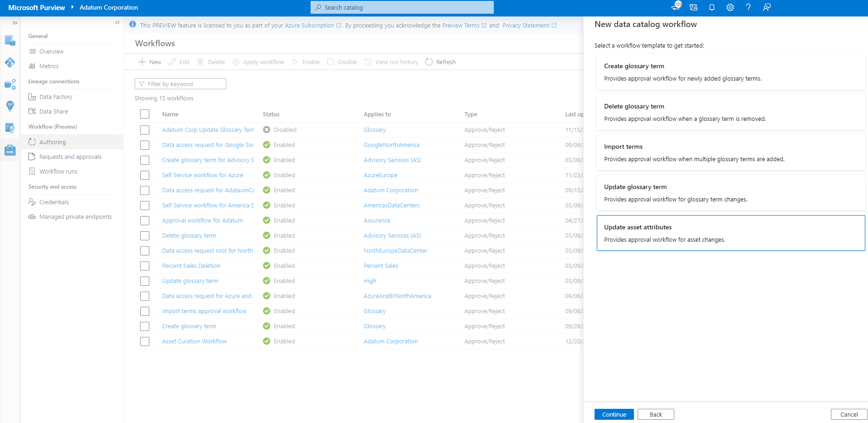Open the feedback person icon in header
This screenshot has width=868, height=423.
(x=767, y=7)
